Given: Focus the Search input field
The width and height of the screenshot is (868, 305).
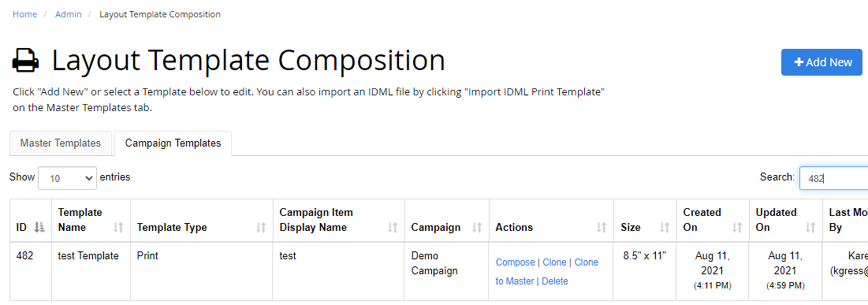Looking at the screenshot, I should [x=833, y=178].
